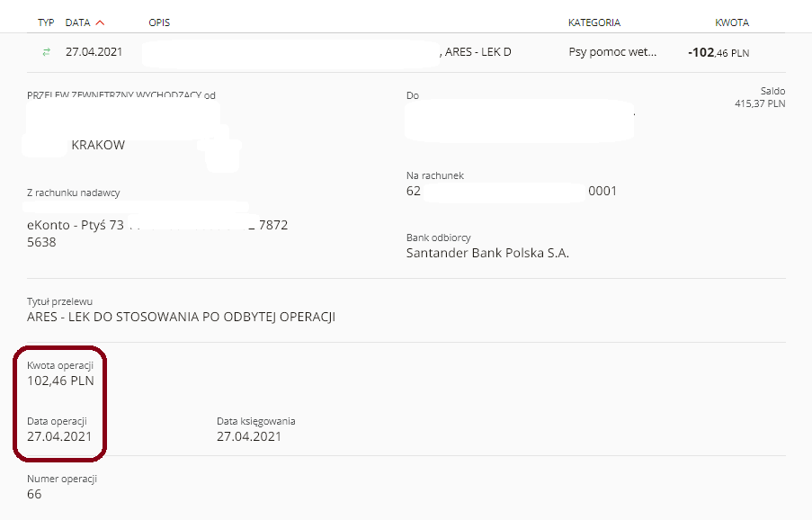Click the transfer title ARES - LEK DO STOSOWANIA
Screen dimensions: 812x520
182,317
